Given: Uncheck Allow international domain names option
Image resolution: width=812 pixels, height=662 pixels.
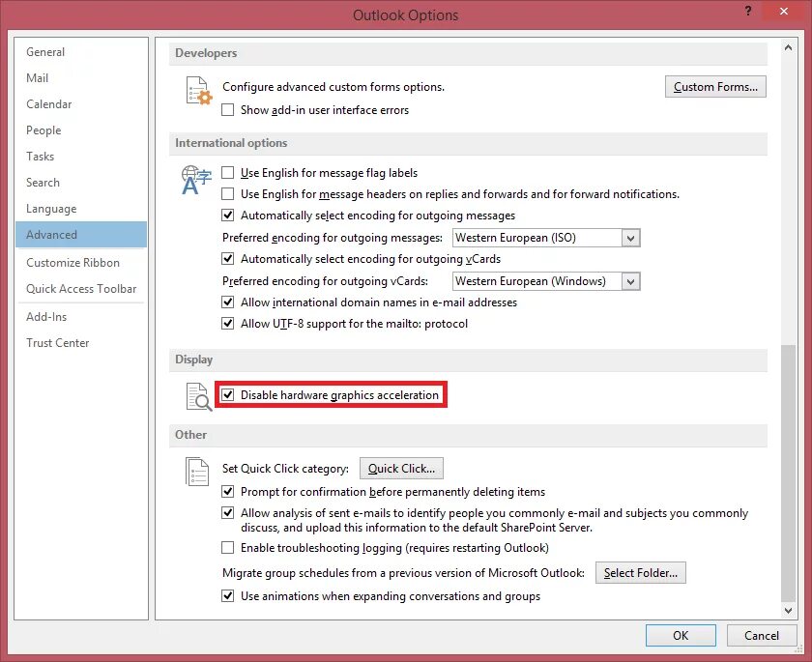Looking at the screenshot, I should [227, 302].
